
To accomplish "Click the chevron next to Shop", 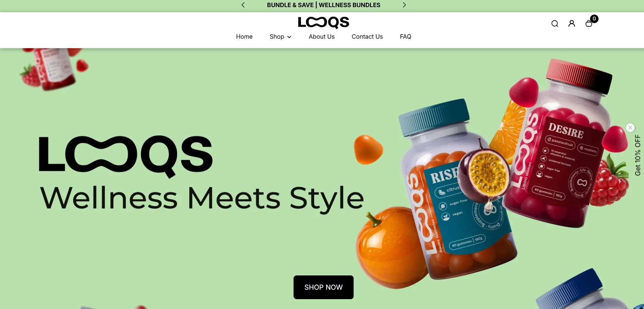I will click(x=289, y=37).
